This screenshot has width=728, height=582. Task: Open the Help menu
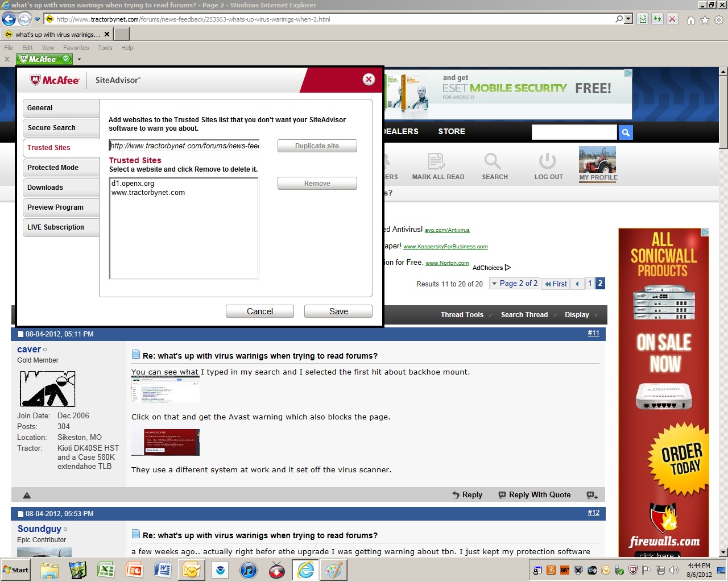point(127,48)
